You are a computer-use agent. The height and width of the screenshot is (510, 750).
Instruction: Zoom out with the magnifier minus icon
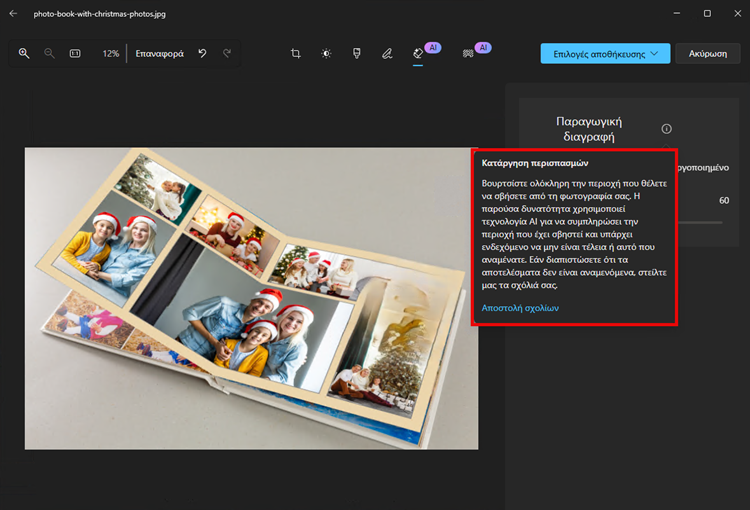point(49,53)
